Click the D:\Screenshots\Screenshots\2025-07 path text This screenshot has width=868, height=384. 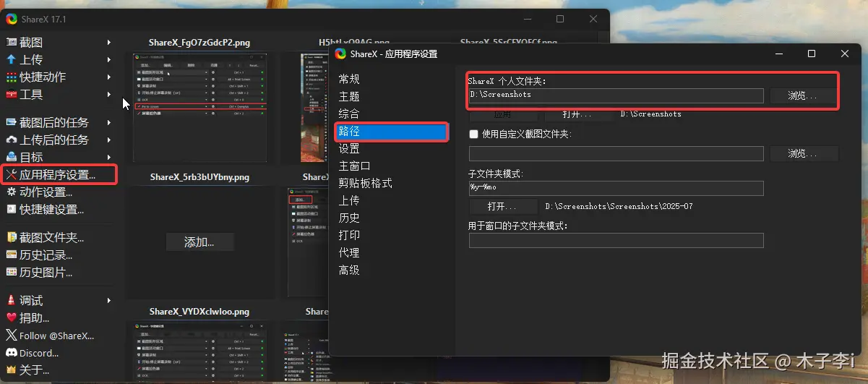[x=619, y=206]
